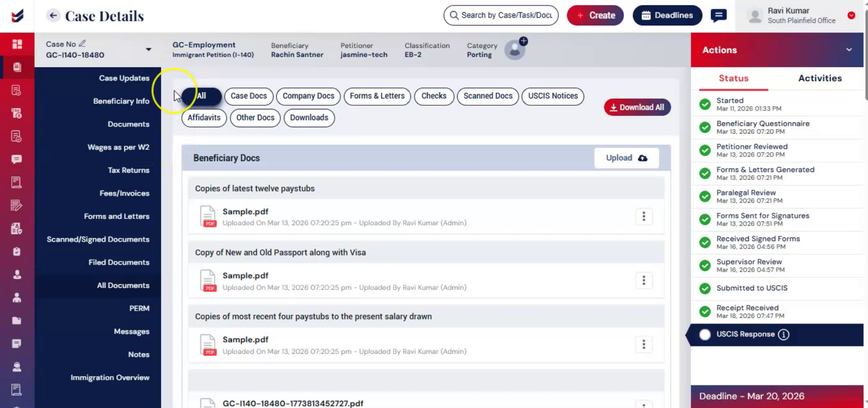The image size is (868, 408).
Task: Open Ravi Kumar profile dropdown arrow
Action: 851,15
